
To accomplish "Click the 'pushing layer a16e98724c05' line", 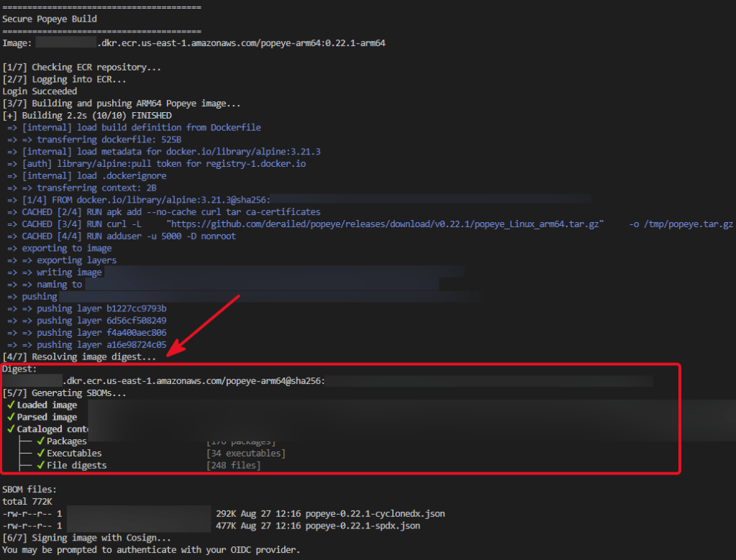I will point(86,345).
